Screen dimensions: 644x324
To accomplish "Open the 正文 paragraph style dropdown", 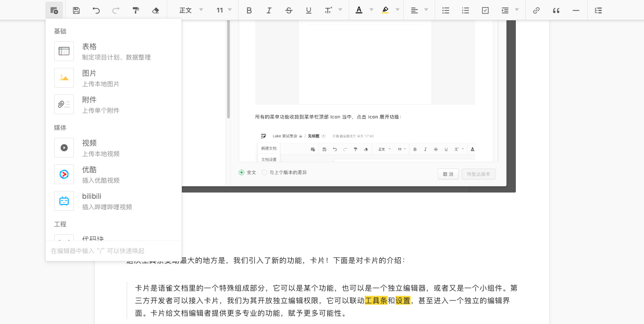I will click(x=191, y=10).
